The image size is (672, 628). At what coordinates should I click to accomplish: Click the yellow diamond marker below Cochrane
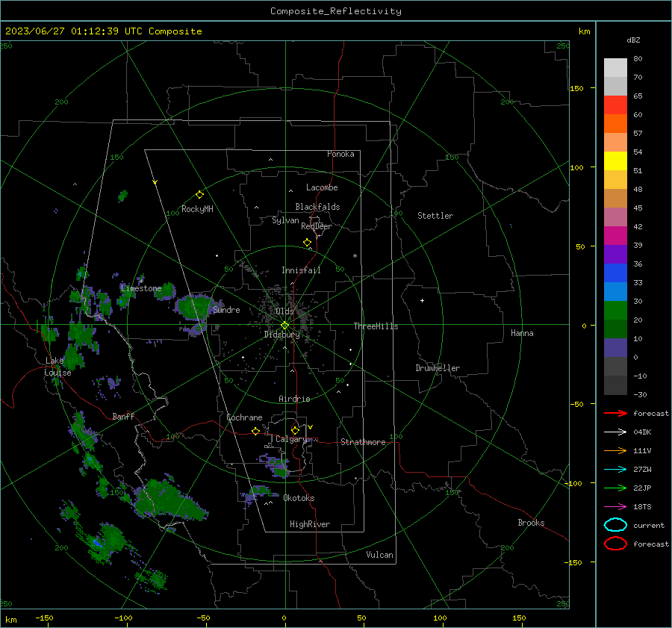255,431
